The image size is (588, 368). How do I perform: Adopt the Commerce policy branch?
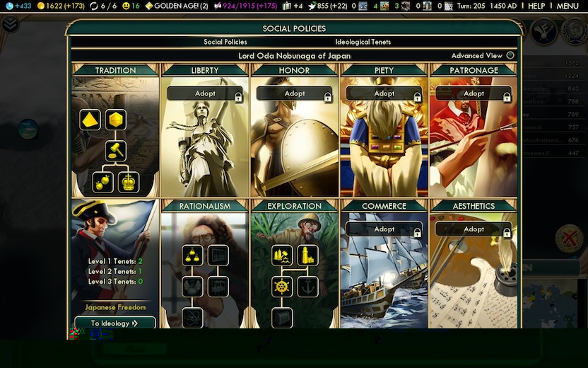[384, 229]
